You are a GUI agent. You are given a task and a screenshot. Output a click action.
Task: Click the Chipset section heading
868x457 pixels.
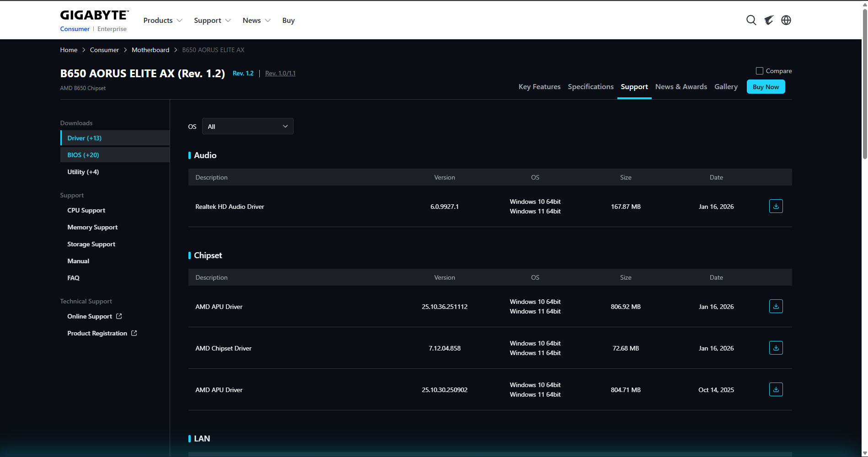pyautogui.click(x=208, y=255)
